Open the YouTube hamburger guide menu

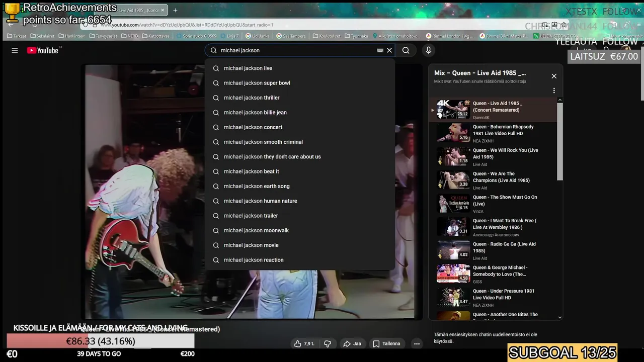coord(15,50)
